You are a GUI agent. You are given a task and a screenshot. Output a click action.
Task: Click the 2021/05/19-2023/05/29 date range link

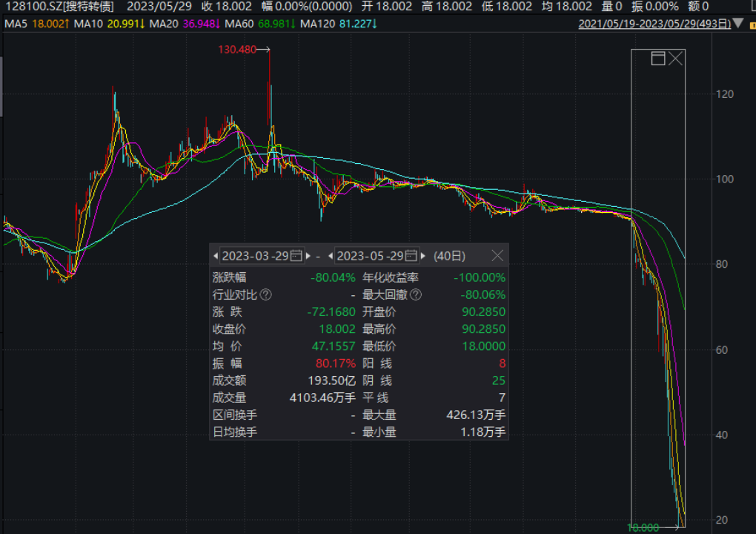tap(654, 24)
